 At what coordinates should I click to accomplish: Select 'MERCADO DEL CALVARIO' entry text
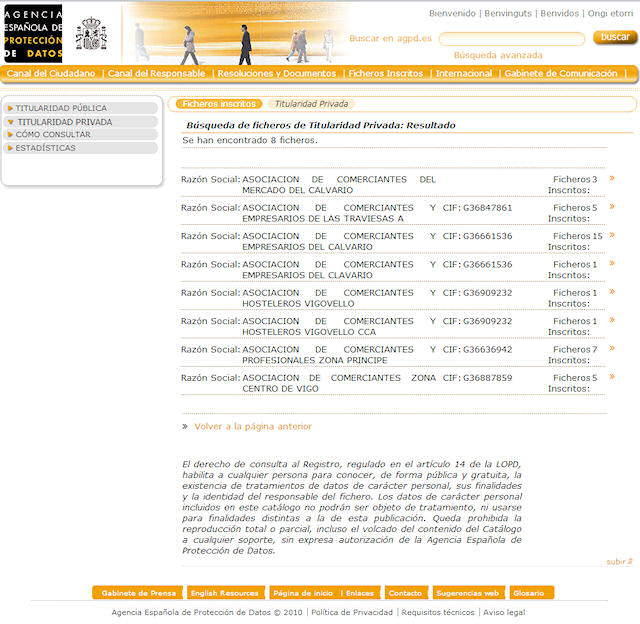pyautogui.click(x=298, y=190)
